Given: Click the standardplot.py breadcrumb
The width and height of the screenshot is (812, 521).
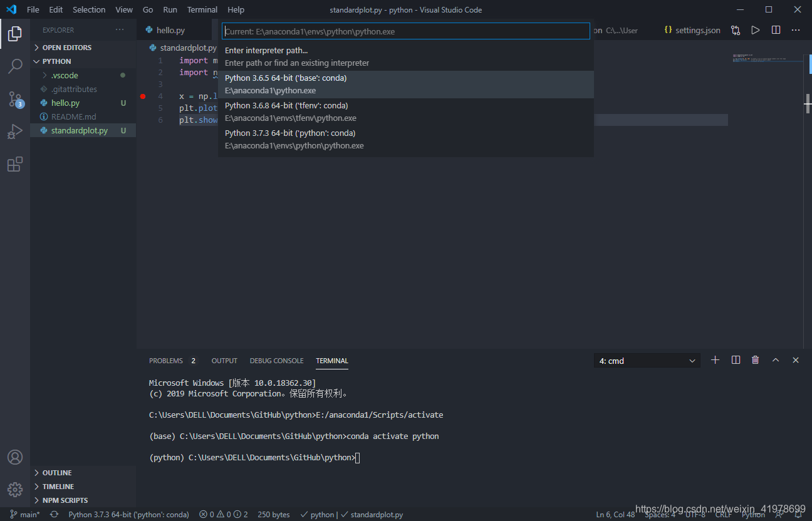Looking at the screenshot, I should coord(184,48).
